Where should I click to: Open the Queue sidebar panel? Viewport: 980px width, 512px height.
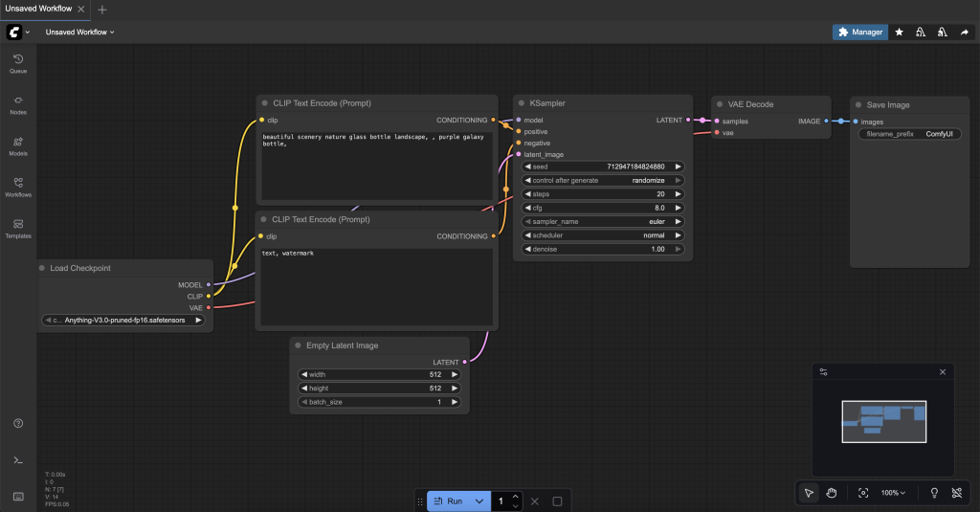(x=18, y=63)
